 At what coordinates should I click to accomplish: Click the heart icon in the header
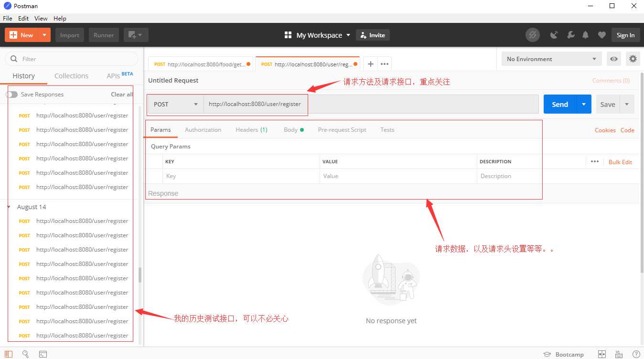click(x=602, y=35)
